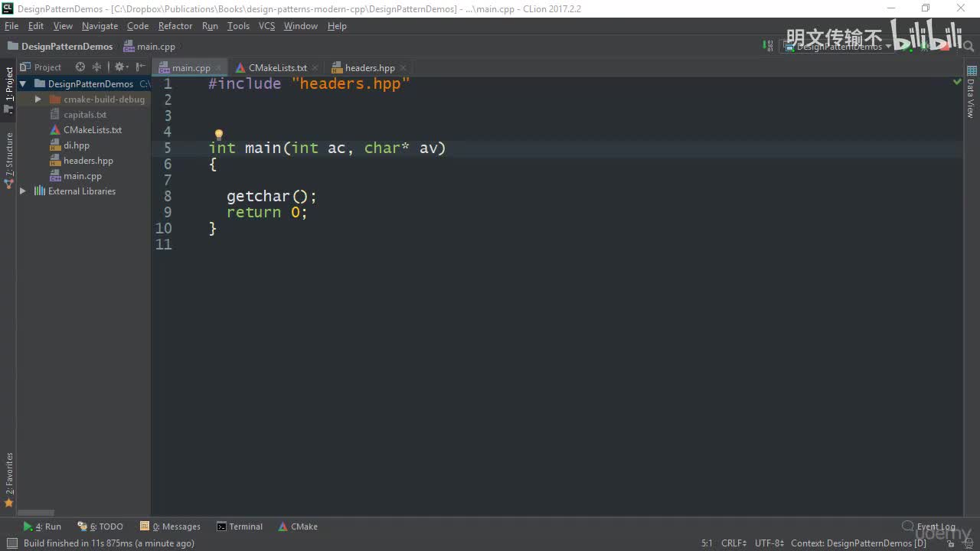
Task: Open the Terminal tool window
Action: pyautogui.click(x=240, y=527)
